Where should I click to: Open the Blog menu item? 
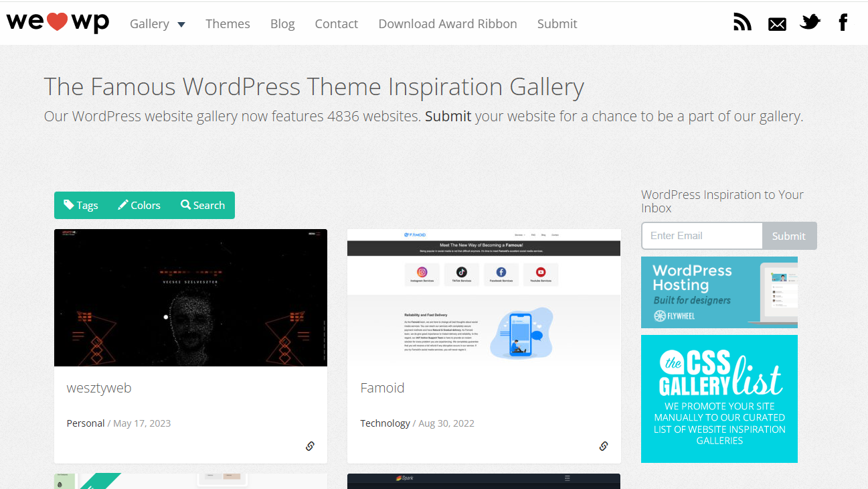[x=282, y=24]
